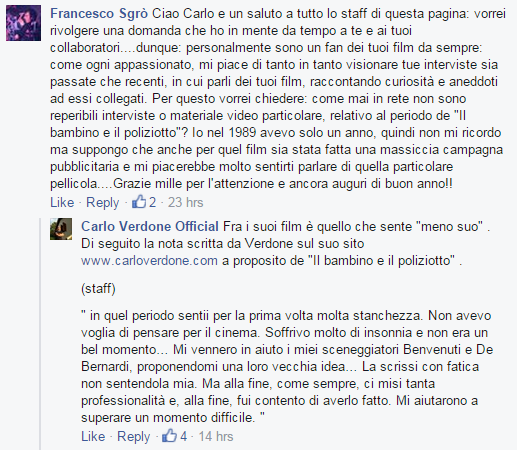Like Carlo Verdone Official's reply

pos(93,436)
